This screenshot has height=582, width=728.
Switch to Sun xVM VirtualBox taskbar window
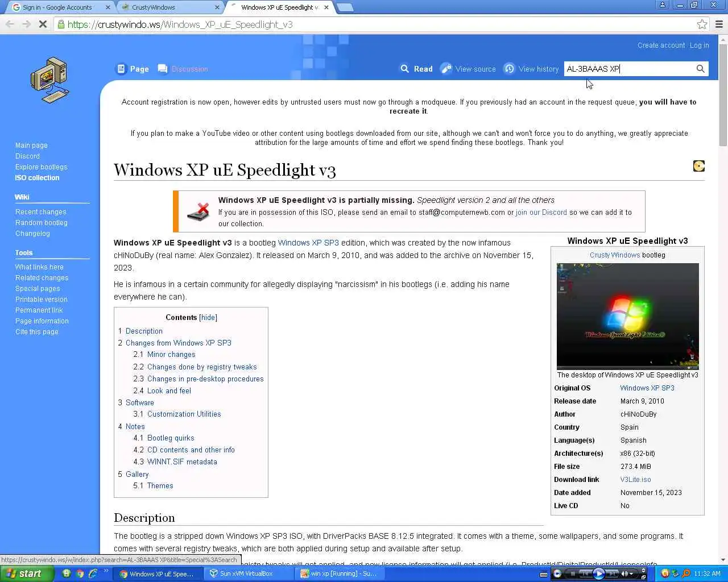(248, 573)
